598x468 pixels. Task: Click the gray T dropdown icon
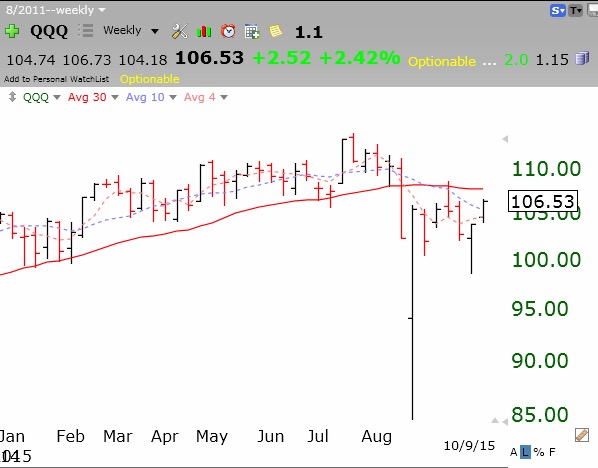click(x=575, y=10)
